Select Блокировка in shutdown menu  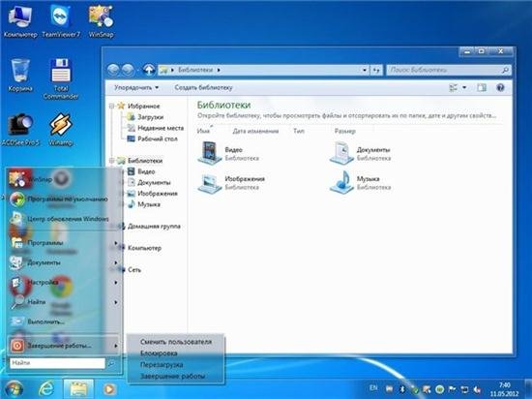point(159,353)
